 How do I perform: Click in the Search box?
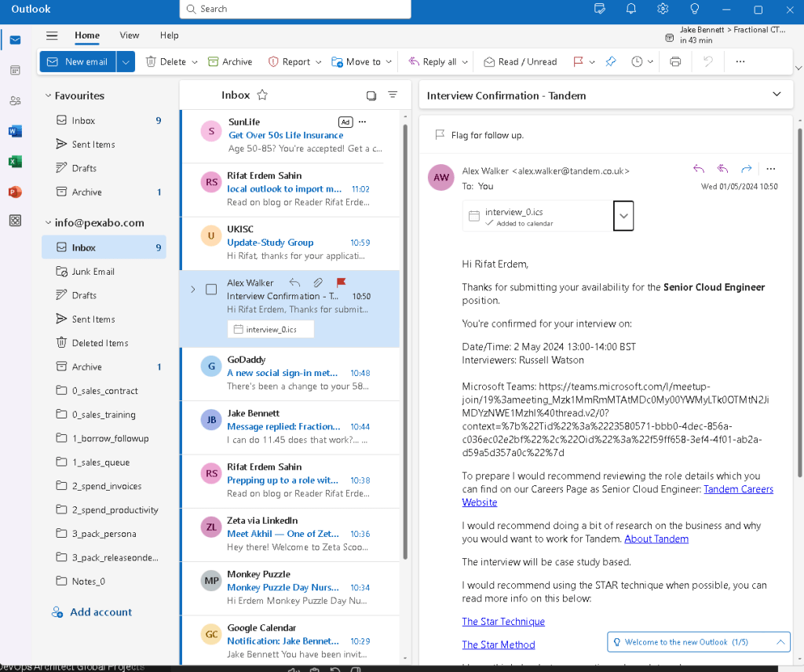tap(295, 9)
